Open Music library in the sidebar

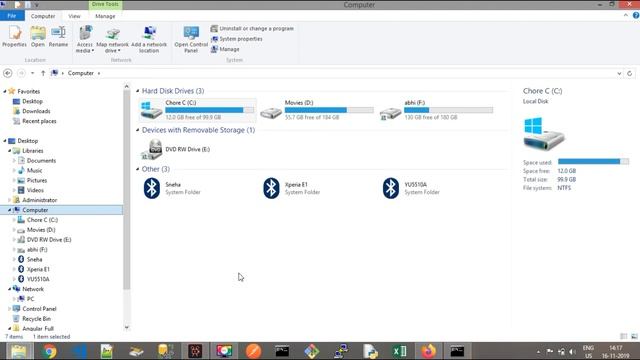(34, 171)
